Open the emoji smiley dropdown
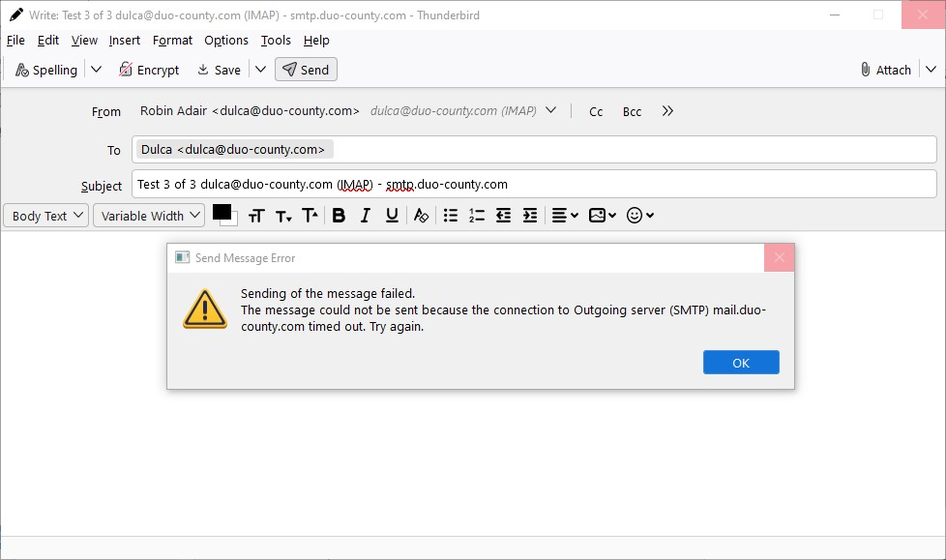This screenshot has height=560, width=946. point(640,216)
